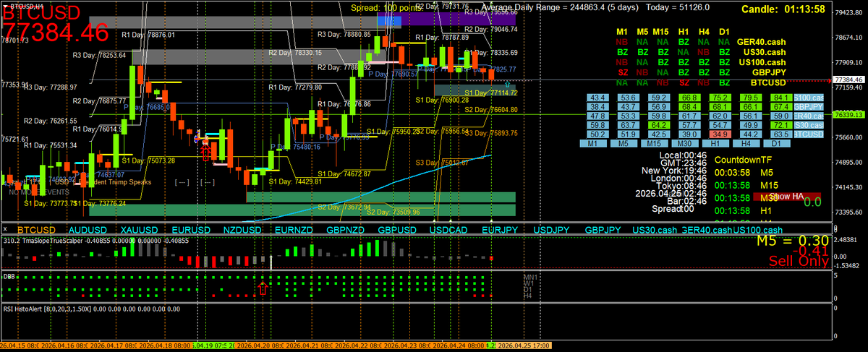Click the M5 = 0.30 slope readout
This screenshot has width=868, height=352.
(793, 240)
